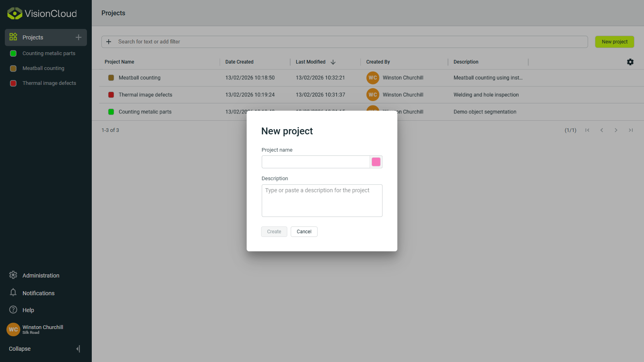The height and width of the screenshot is (362, 644).
Task: Cancel the New project dialog
Action: [x=304, y=231]
